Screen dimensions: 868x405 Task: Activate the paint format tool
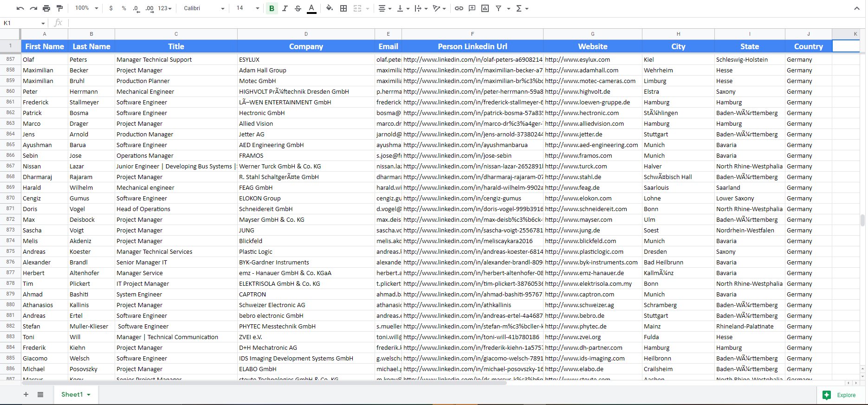coord(59,8)
